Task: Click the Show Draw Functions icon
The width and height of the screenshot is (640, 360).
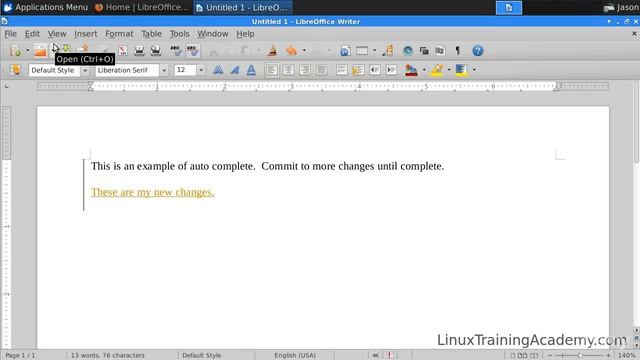Action: click(388, 51)
